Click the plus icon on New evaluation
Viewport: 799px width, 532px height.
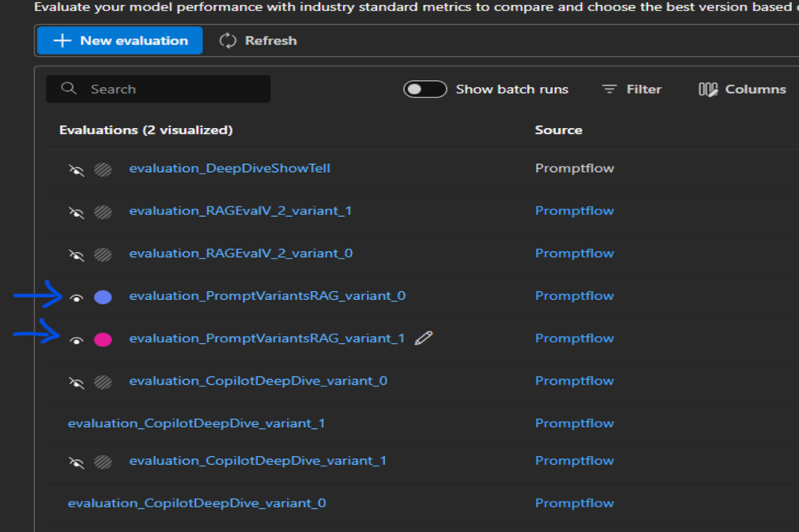tap(62, 41)
